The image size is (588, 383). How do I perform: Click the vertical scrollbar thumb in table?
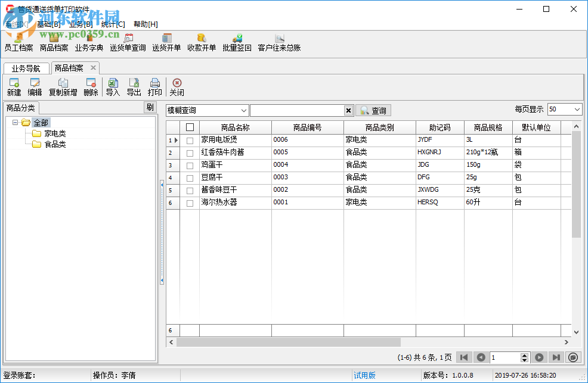(577, 184)
